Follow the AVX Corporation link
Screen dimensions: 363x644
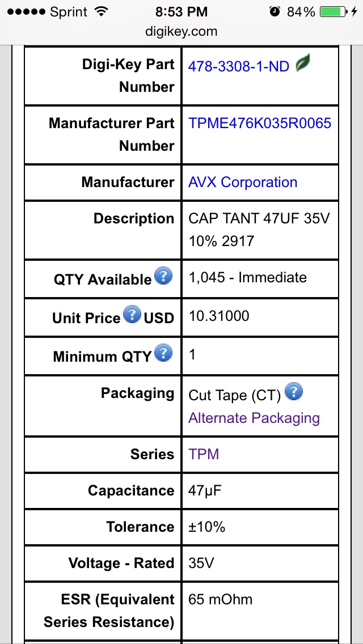coord(243,183)
